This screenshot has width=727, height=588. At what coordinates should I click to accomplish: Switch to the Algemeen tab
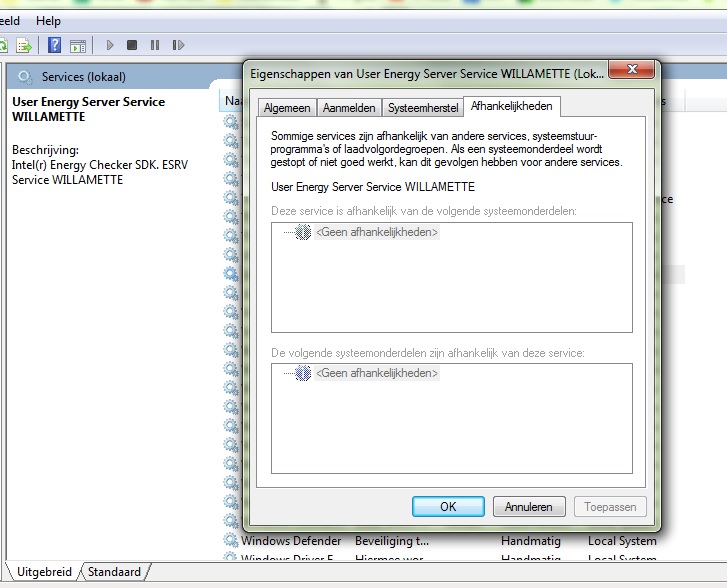point(287,108)
